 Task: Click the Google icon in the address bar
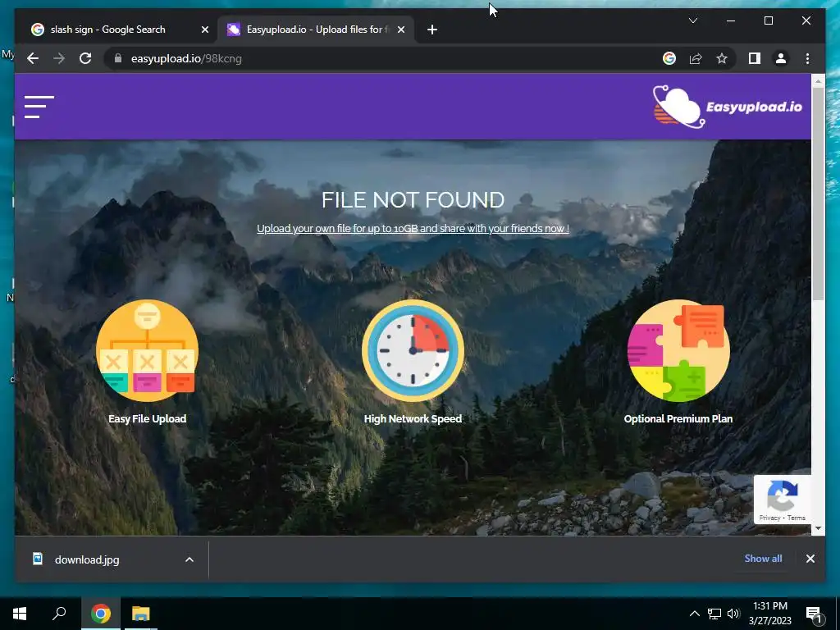(669, 58)
